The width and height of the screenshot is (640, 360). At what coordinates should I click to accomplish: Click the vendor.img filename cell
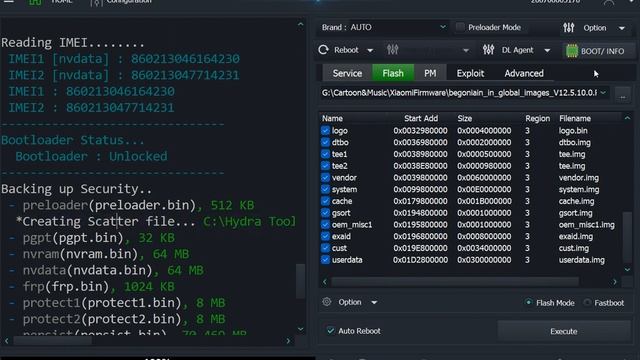[x=578, y=178]
